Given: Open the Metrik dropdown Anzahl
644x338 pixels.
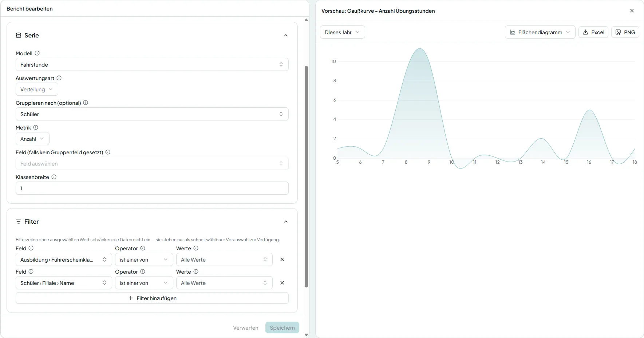Looking at the screenshot, I should (32, 139).
